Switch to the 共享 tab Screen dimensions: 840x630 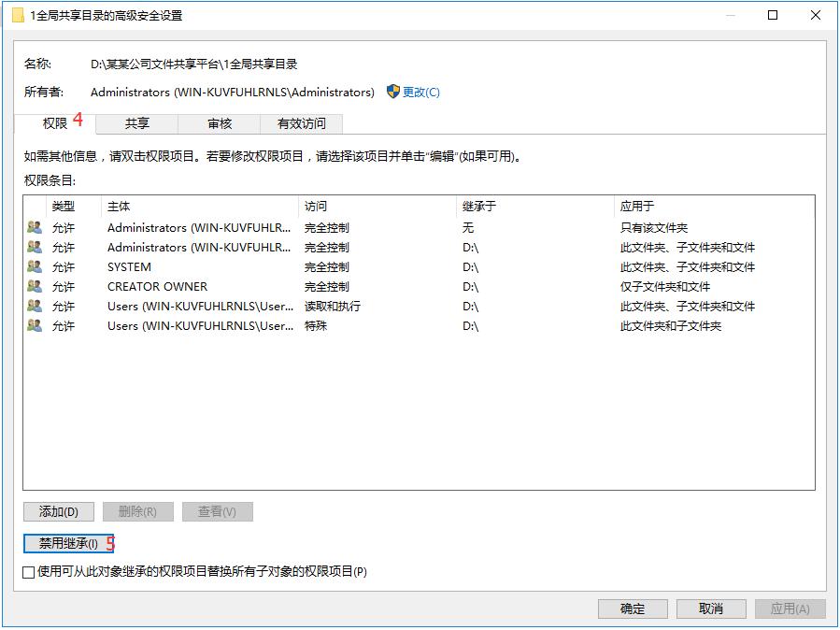point(138,122)
